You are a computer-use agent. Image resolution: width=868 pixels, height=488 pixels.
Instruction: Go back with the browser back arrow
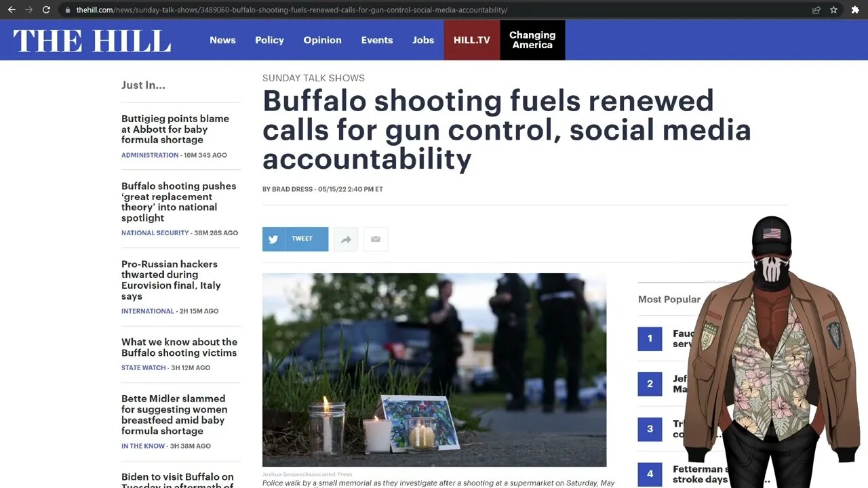[12, 9]
